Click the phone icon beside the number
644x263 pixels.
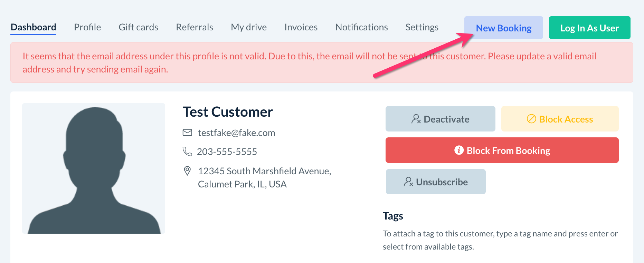[x=187, y=152]
